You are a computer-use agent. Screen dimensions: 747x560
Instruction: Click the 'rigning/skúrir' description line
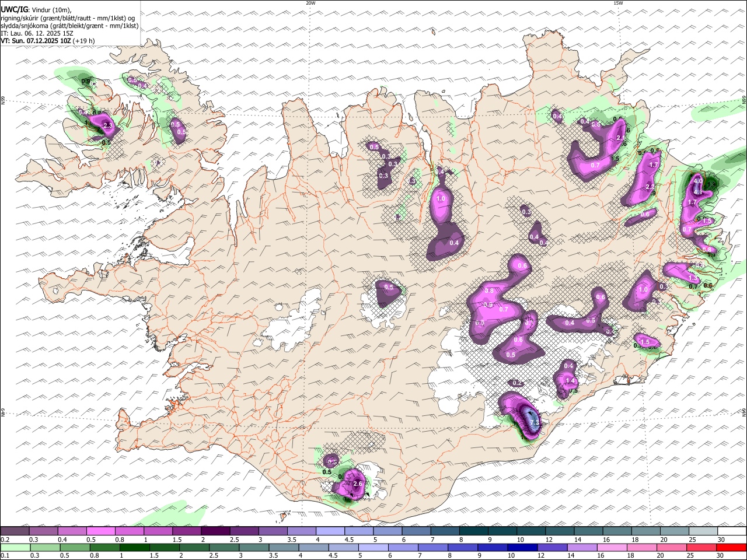tap(68, 18)
